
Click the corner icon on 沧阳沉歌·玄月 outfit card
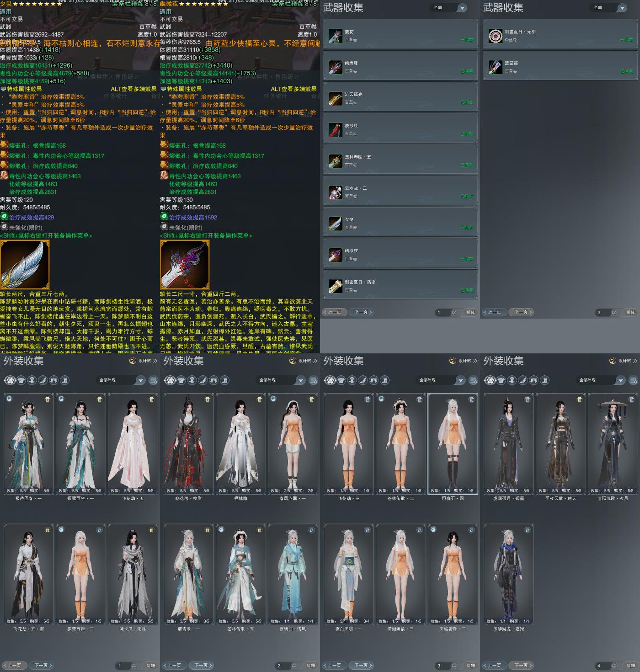click(632, 400)
